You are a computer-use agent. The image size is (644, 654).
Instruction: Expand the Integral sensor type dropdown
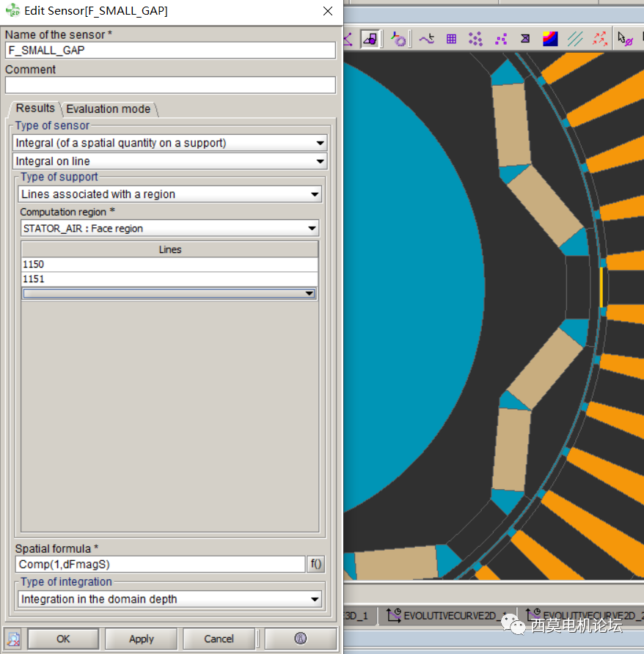pos(320,143)
